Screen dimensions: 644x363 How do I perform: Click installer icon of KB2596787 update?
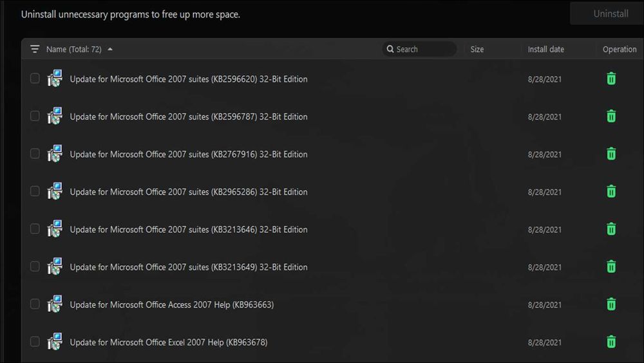coord(55,116)
